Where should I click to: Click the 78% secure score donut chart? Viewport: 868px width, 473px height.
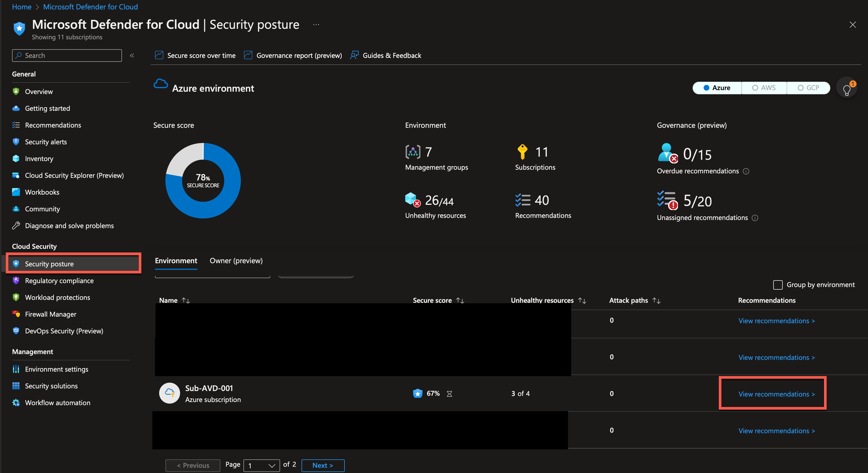click(203, 181)
